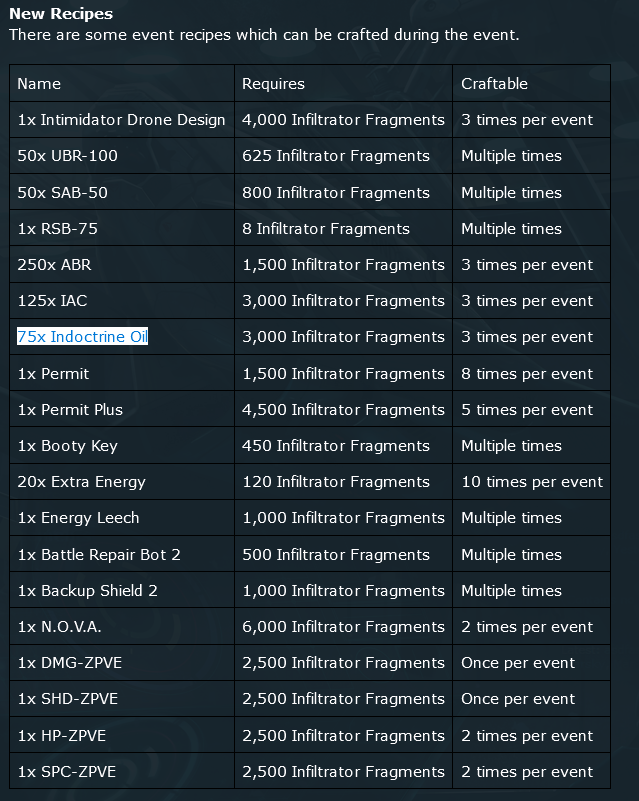The image size is (639, 801).
Task: Click the '1x Permit' cell
Action: 122,373
